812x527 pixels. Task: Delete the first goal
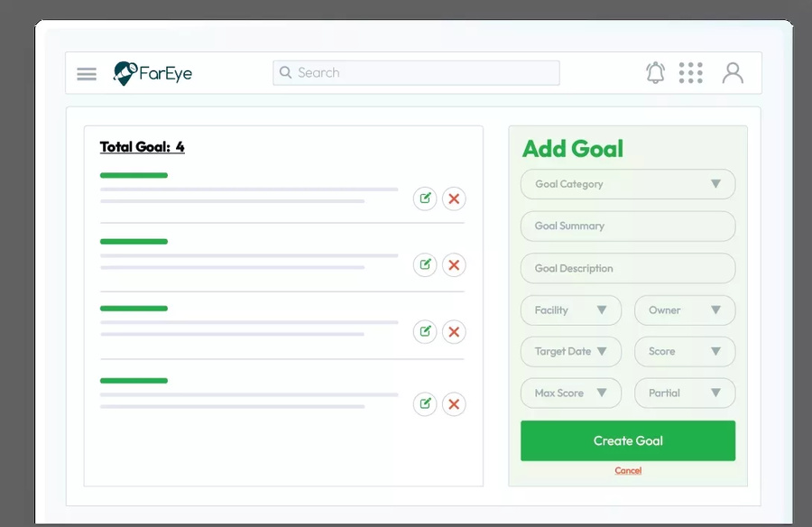[454, 199]
